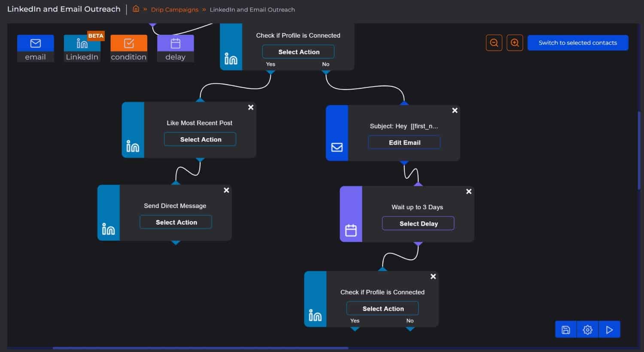The height and width of the screenshot is (352, 644).
Task: Select the delay node tool
Action: [x=175, y=48]
